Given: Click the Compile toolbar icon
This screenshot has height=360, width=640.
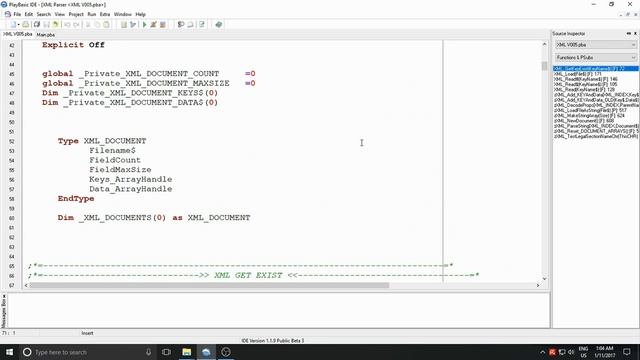Looking at the screenshot, I should [x=124, y=25].
